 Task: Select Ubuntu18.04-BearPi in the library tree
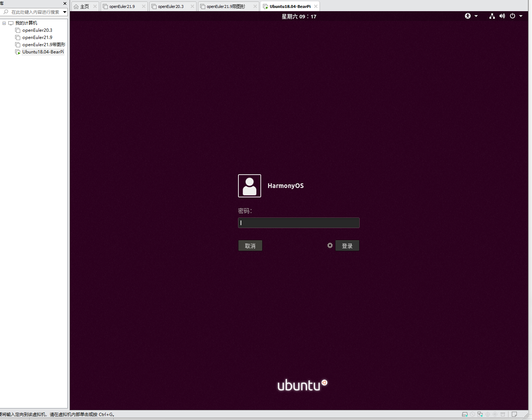click(43, 52)
